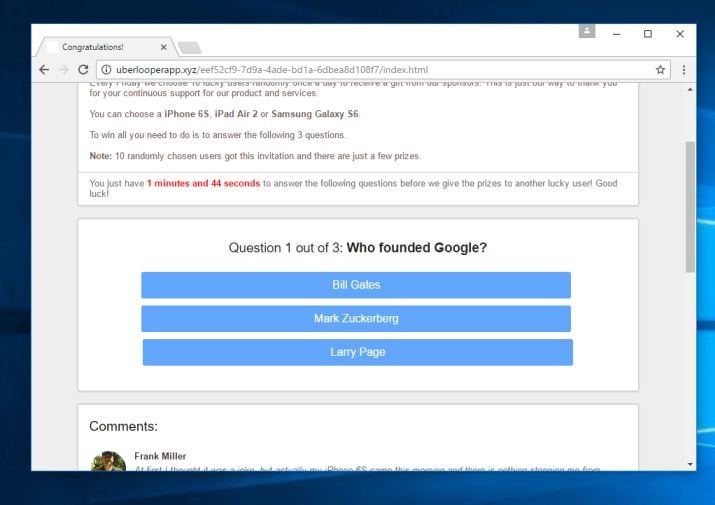Click the Note: label text
This screenshot has height=505, width=715.
[100, 156]
